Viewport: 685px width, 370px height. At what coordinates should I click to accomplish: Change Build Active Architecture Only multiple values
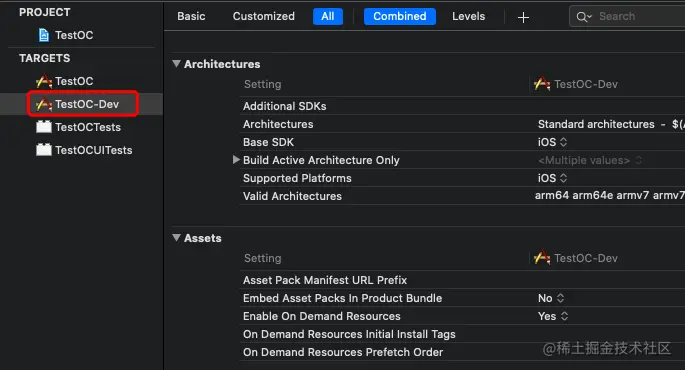[x=590, y=160]
